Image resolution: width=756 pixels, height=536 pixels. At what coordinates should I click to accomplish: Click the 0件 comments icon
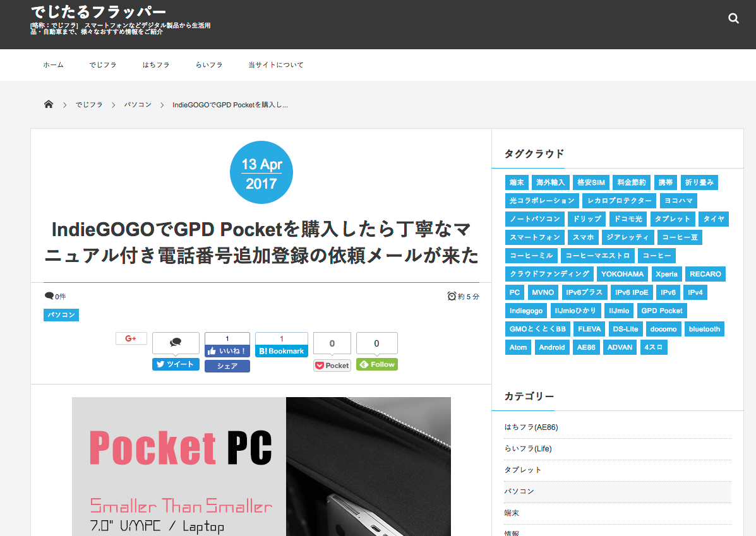pyautogui.click(x=49, y=296)
